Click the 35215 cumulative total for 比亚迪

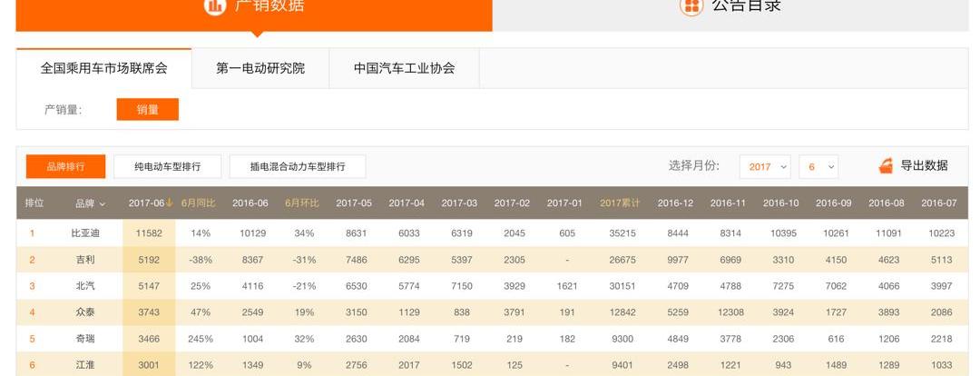coord(622,233)
